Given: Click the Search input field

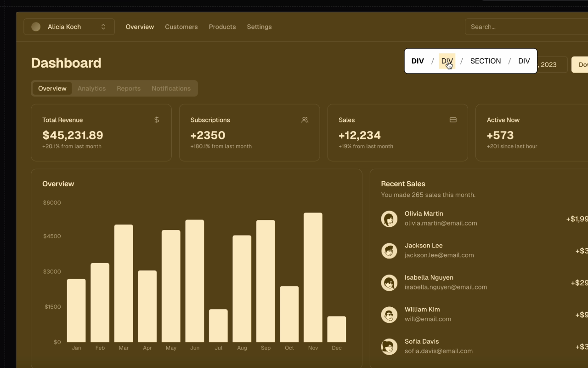Looking at the screenshot, I should (x=526, y=27).
